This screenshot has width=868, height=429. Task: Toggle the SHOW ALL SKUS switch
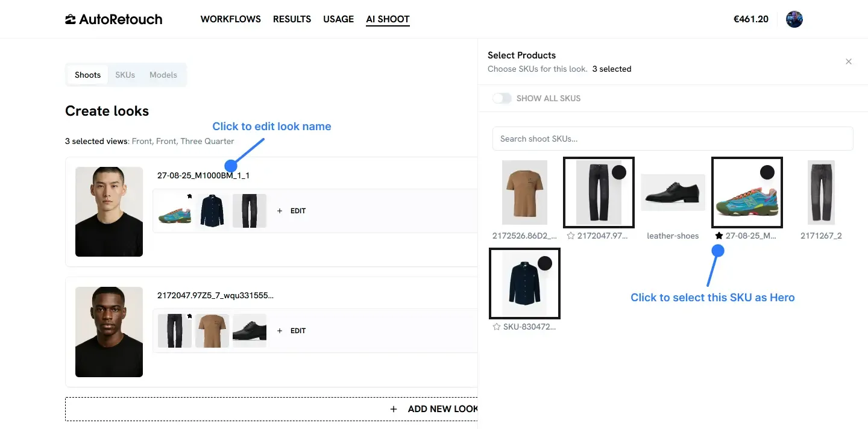click(x=502, y=98)
